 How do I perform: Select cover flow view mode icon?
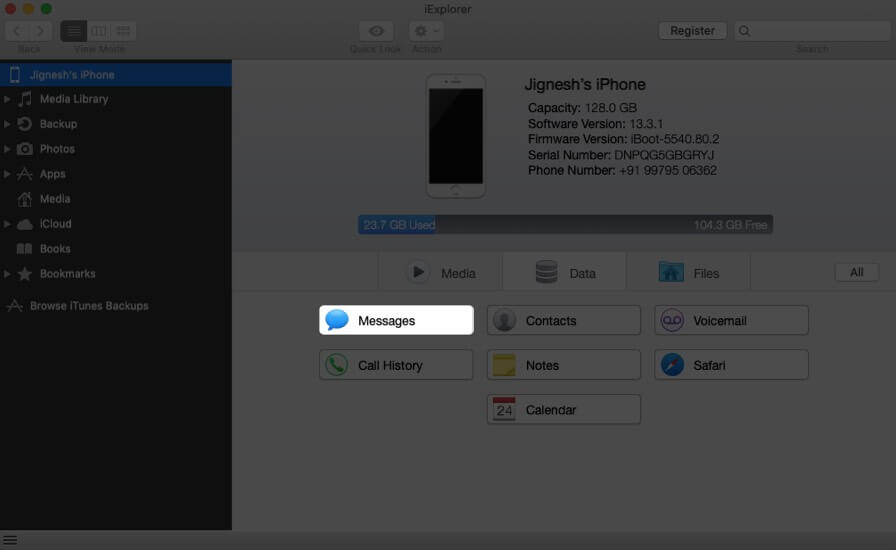(x=123, y=31)
